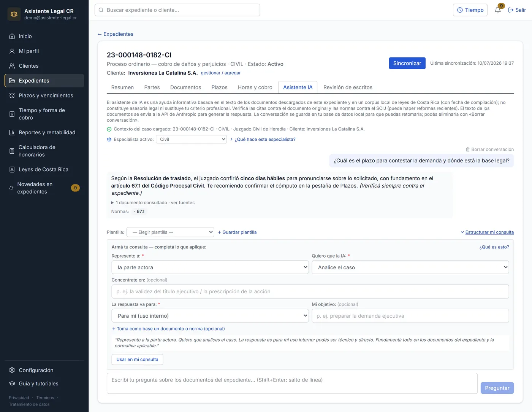Focus the Buscar expediente o cliente field
532x412 pixels.
[177, 10]
